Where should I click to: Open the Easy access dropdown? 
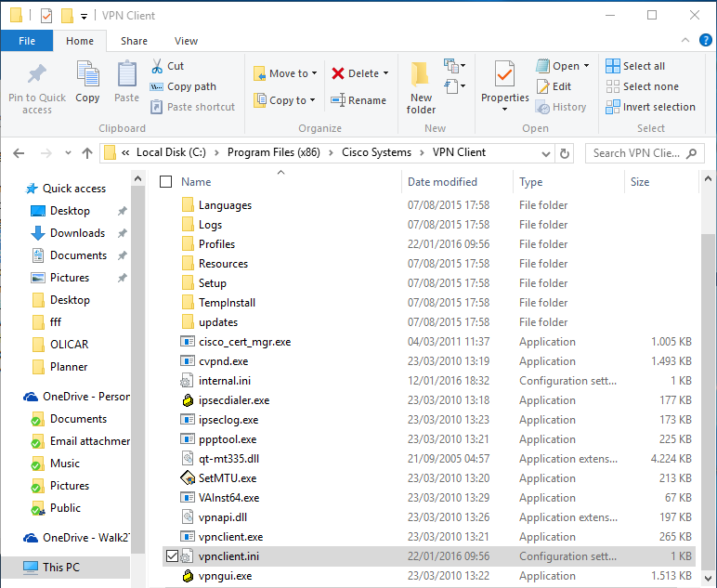click(454, 86)
